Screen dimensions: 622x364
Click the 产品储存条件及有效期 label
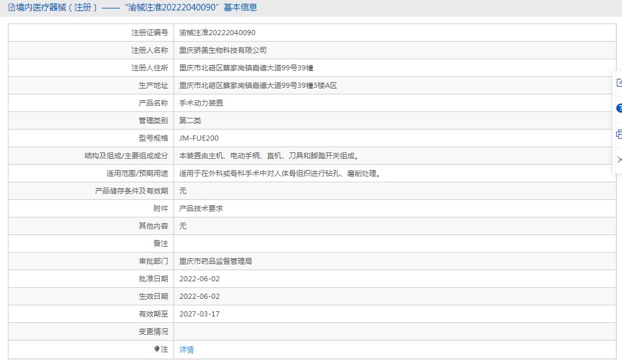(x=132, y=191)
